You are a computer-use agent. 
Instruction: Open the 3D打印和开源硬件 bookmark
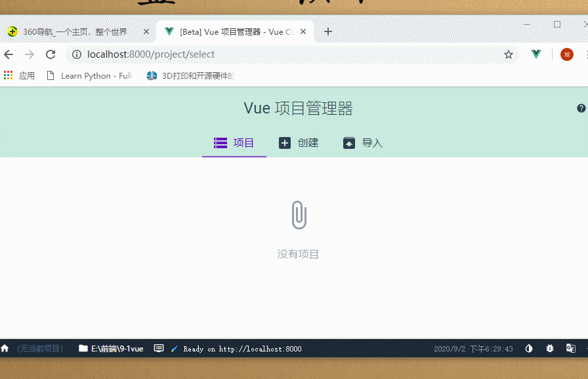[x=191, y=75]
